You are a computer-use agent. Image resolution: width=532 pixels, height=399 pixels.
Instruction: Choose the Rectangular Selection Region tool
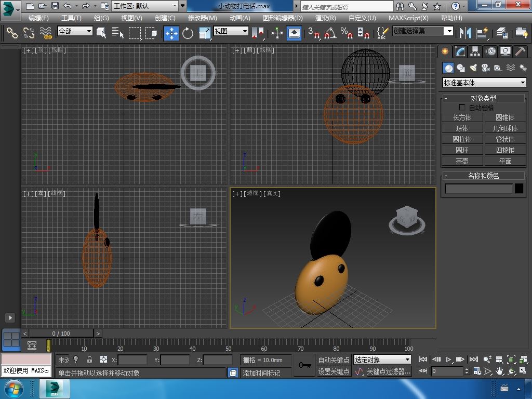point(135,33)
